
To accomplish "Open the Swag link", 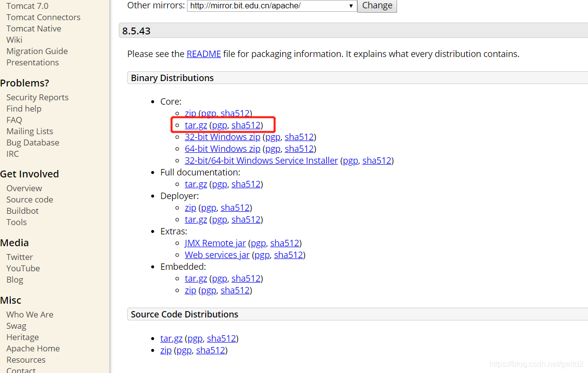I will [16, 326].
